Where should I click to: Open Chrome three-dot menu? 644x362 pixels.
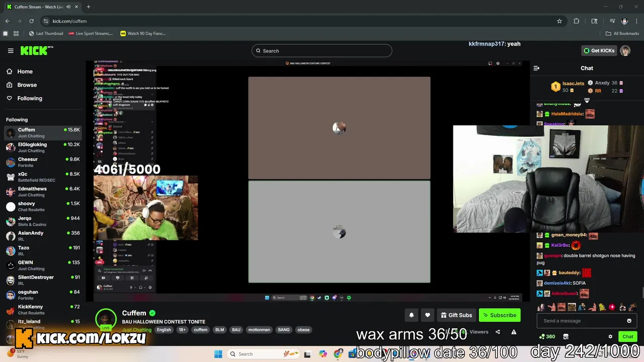click(636, 21)
